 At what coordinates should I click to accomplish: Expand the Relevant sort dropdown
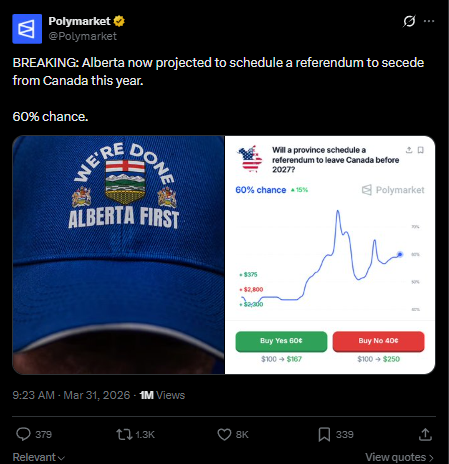tap(39, 457)
